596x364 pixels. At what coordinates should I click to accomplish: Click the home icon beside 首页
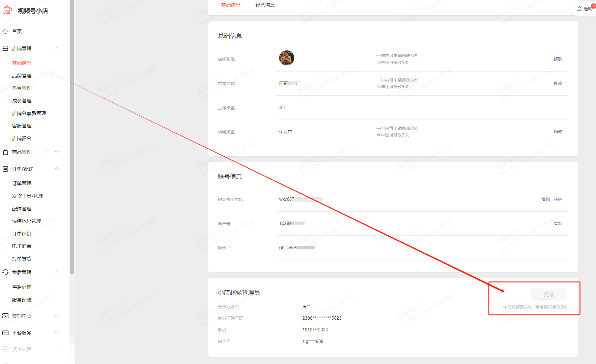(x=5, y=31)
